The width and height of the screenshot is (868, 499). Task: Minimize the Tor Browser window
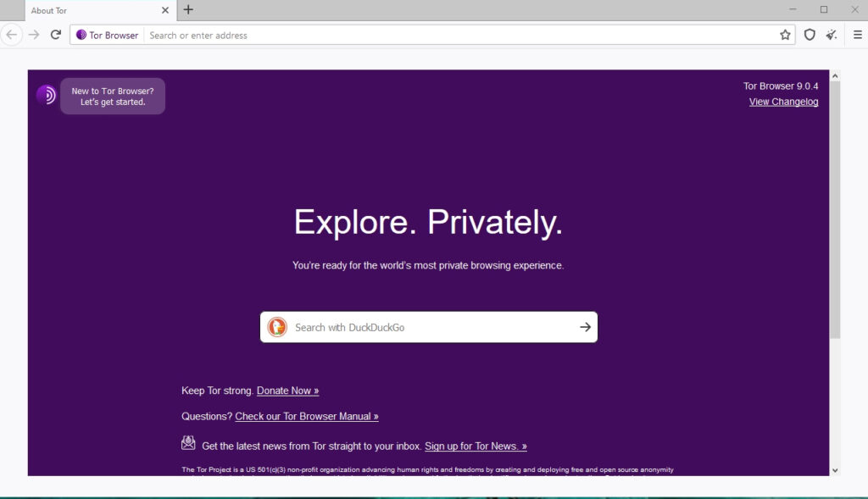pyautogui.click(x=793, y=9)
